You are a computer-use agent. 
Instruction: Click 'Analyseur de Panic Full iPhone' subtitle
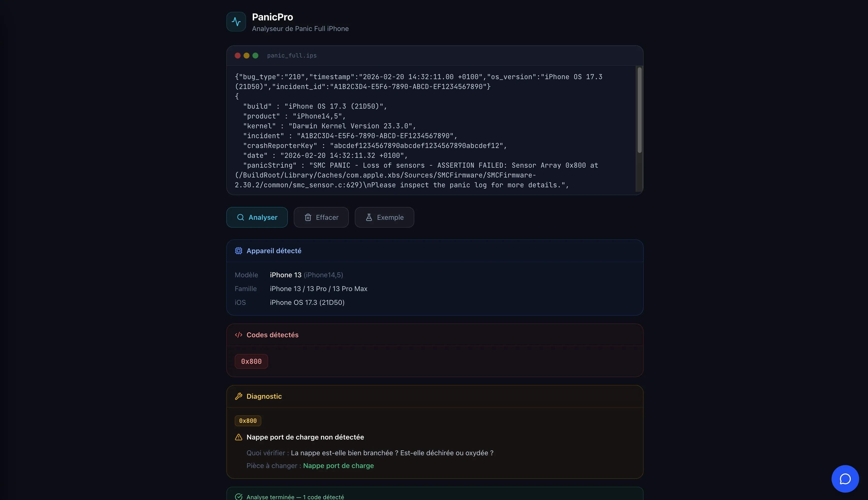pos(300,29)
